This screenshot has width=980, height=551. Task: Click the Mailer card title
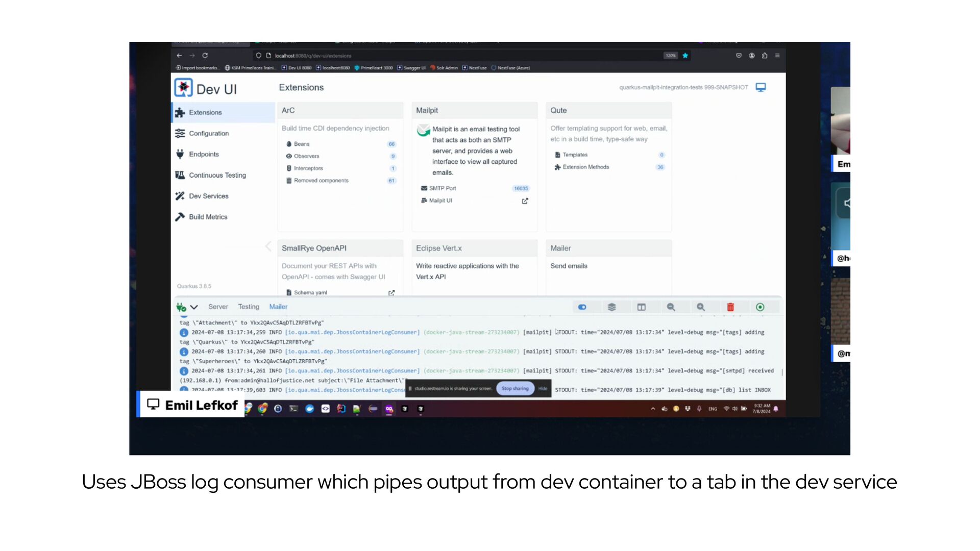tap(560, 248)
